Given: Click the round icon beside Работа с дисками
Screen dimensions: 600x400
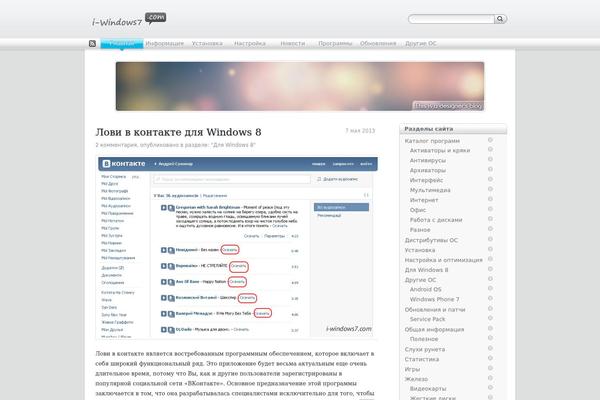Looking at the screenshot, I should [490, 219].
